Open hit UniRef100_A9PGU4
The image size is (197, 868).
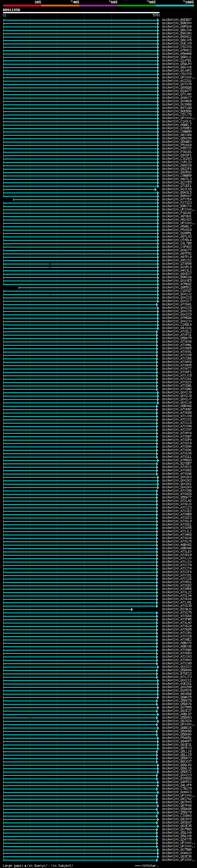pos(177,26)
